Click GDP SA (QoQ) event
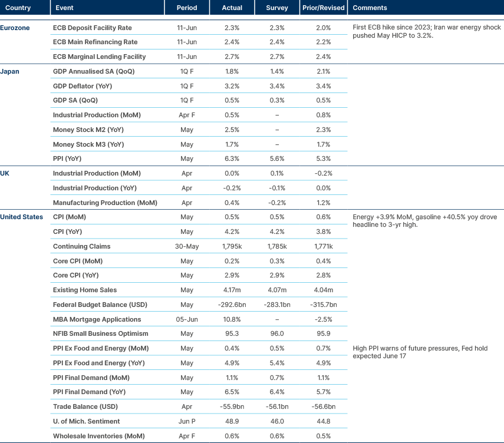This screenshot has width=504, height=443. (x=75, y=100)
